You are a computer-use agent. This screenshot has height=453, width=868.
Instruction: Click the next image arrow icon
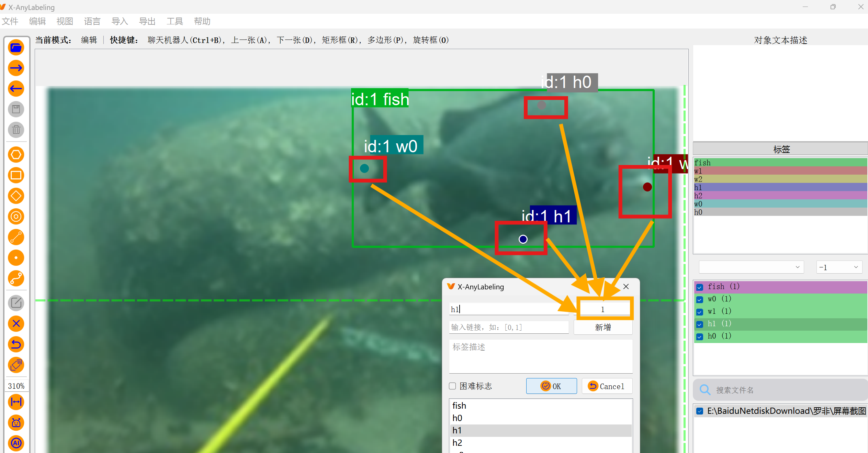coord(16,68)
